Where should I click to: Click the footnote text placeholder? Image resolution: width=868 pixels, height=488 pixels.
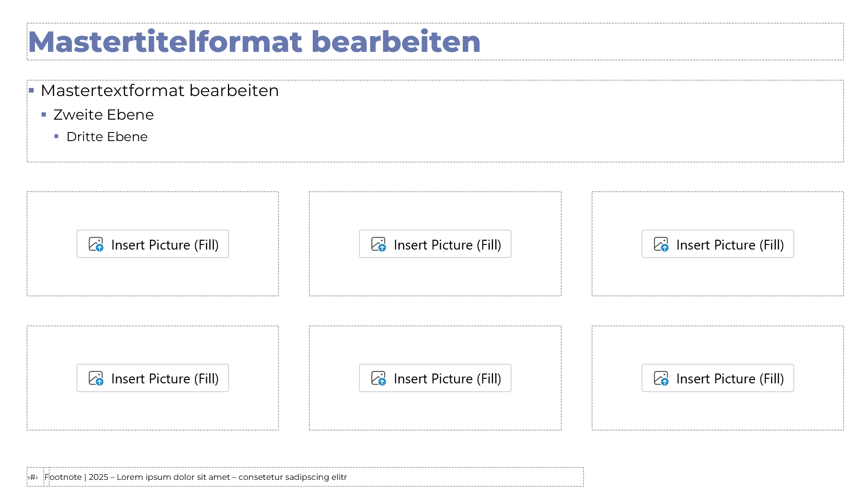(196, 477)
